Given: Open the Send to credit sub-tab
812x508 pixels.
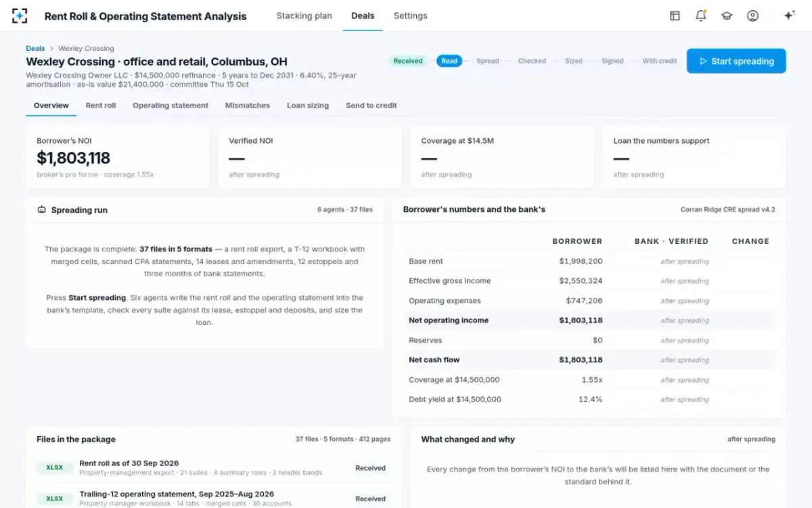Looking at the screenshot, I should [371, 106].
